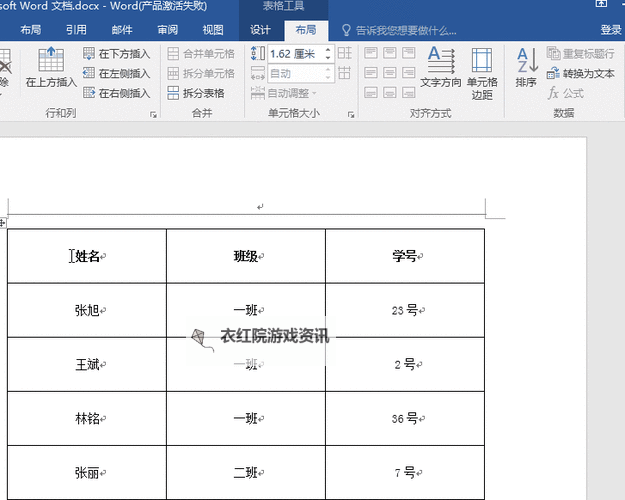Decrease row height with the down spinner arrow
Viewport: 625px width, 500px height.
[x=328, y=58]
